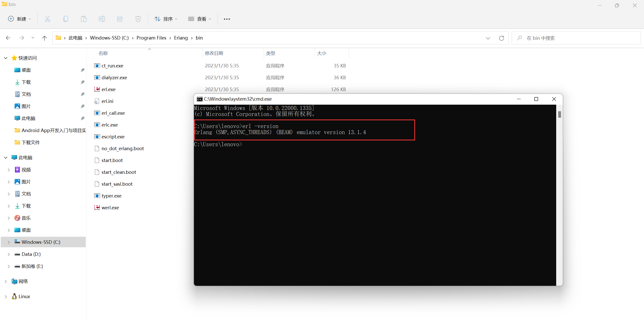Expand the Linux tree node
This screenshot has width=644, height=320.
click(6, 297)
